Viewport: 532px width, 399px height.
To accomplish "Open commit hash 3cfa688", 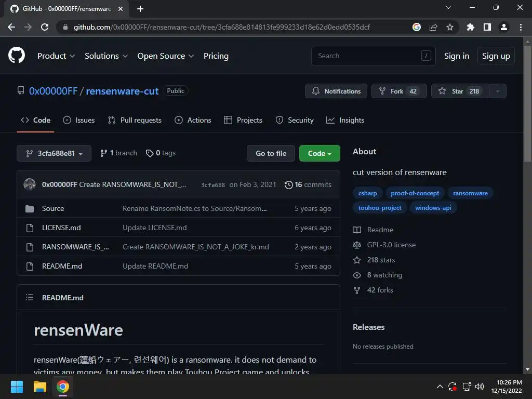I will 212,185.
